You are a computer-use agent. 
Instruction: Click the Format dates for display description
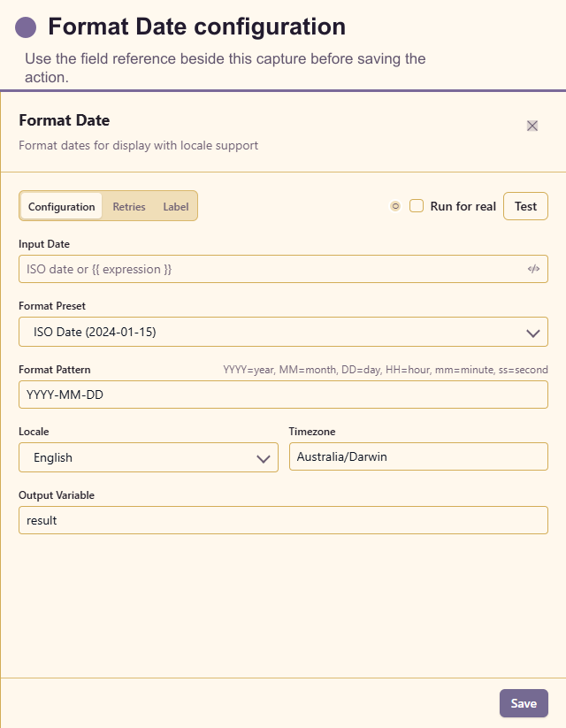pyautogui.click(x=138, y=145)
